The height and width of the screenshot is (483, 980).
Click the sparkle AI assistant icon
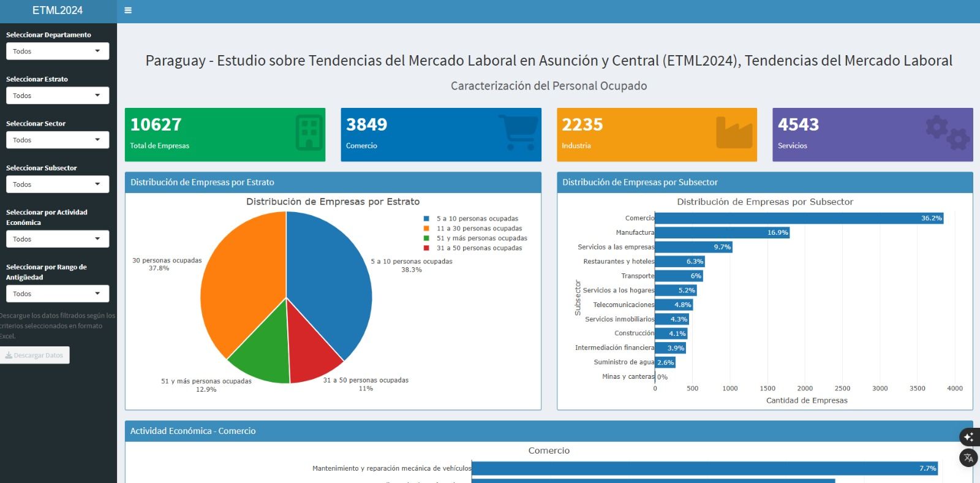(x=968, y=437)
